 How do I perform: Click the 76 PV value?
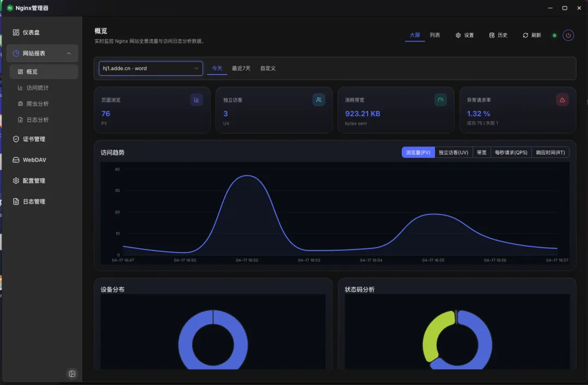pyautogui.click(x=106, y=114)
